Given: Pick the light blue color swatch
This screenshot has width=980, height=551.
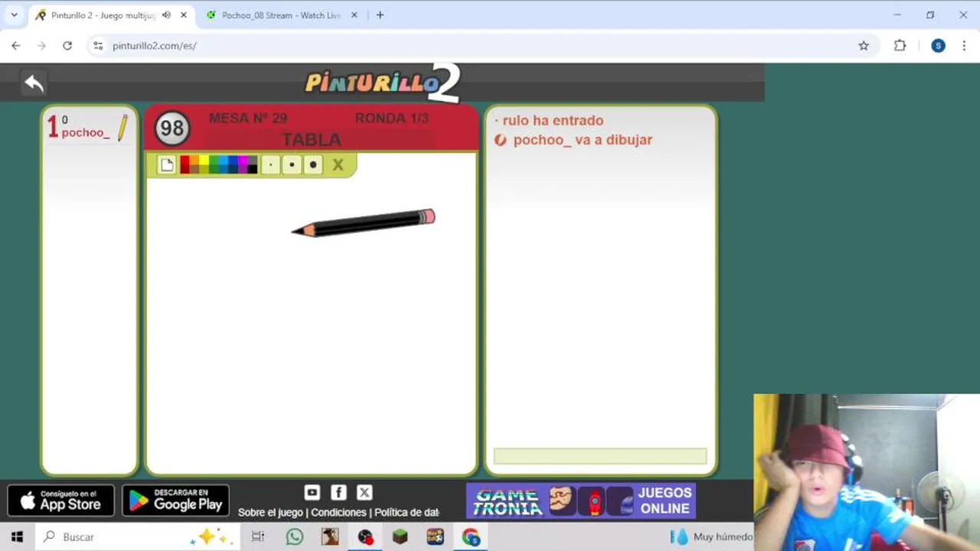Looking at the screenshot, I should (224, 160).
